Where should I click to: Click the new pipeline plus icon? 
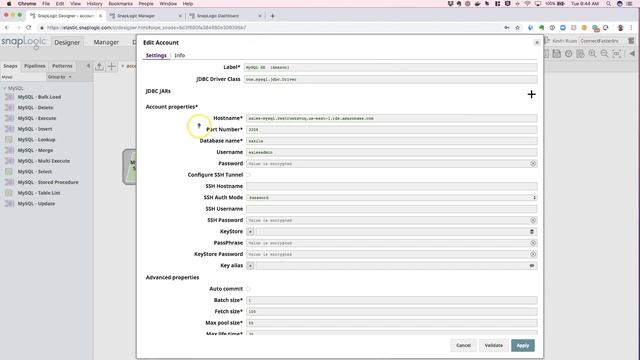tap(111, 66)
